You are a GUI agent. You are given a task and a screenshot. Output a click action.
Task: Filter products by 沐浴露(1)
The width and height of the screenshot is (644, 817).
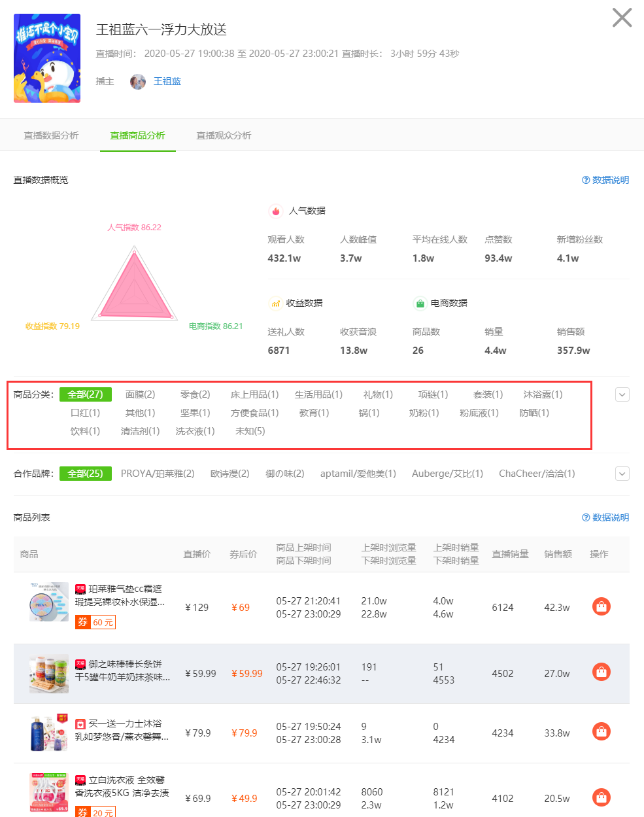[x=543, y=394]
